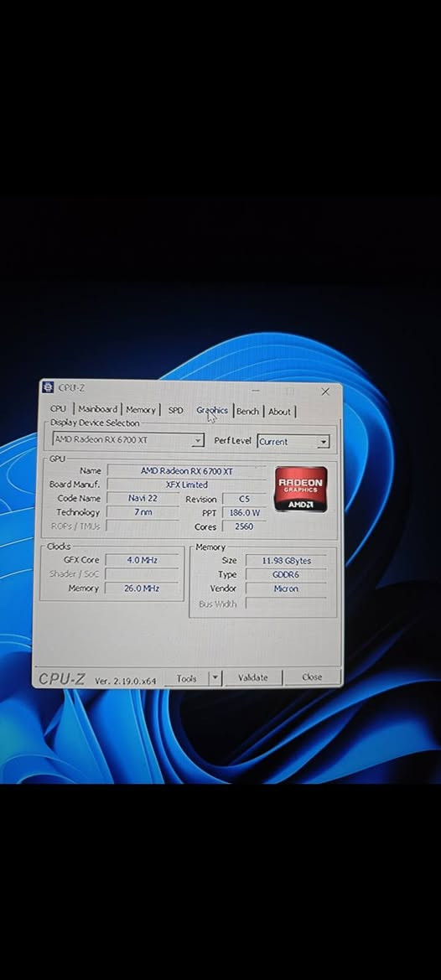Image resolution: width=441 pixels, height=980 pixels.
Task: Click the GPU Name field value
Action: click(187, 470)
